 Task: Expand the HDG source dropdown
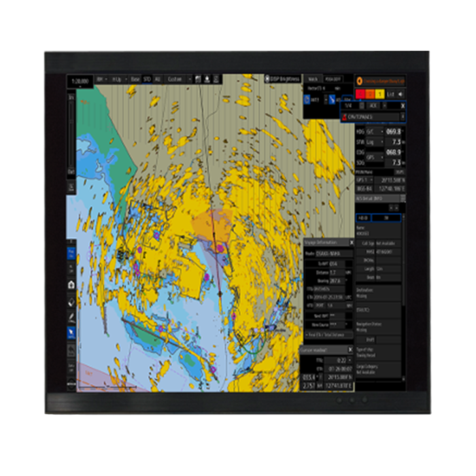[x=374, y=131]
